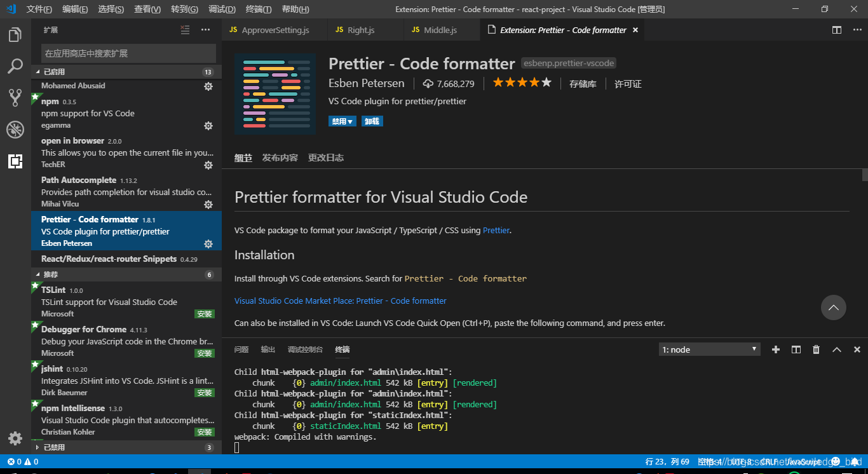Open the 存储库 repository link
This screenshot has height=474, width=868.
[x=583, y=84]
